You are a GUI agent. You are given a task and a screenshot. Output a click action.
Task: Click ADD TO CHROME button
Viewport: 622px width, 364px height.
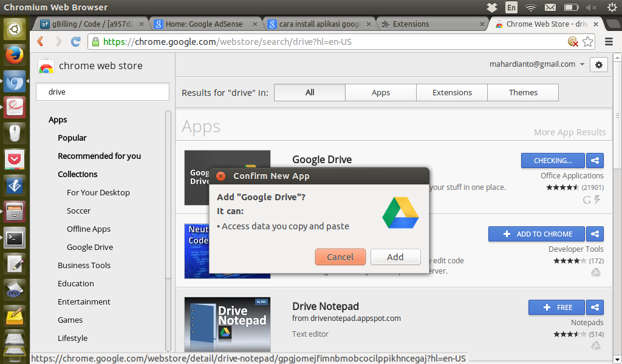536,234
